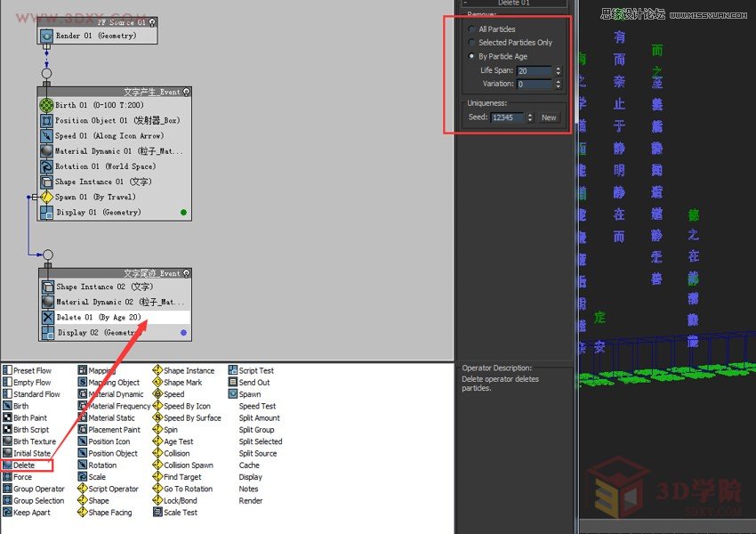The image size is (756, 534).
Task: Select the Script Test item
Action: tap(251, 370)
